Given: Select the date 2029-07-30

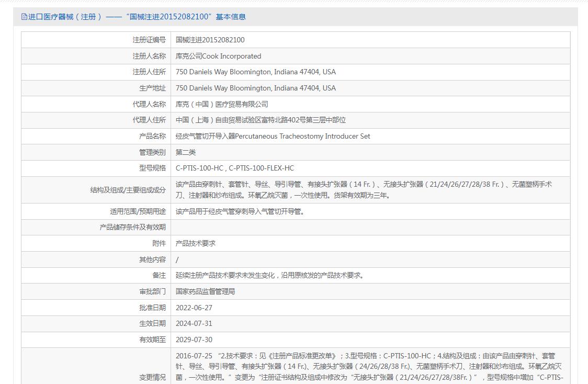Looking at the screenshot, I should (x=194, y=340).
